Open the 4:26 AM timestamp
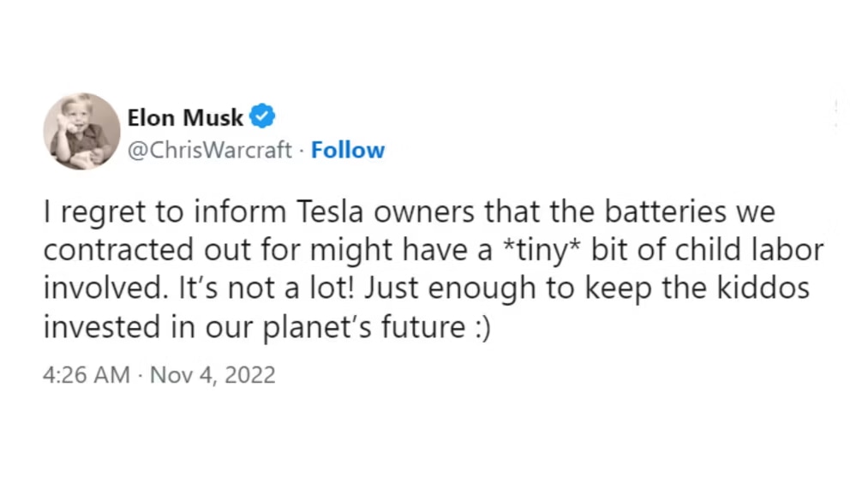Viewport: 868px width, 488px height. pyautogui.click(x=86, y=375)
